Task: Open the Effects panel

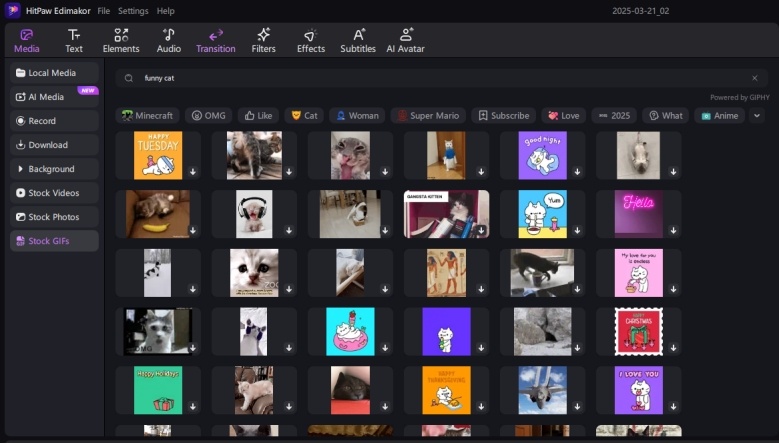Action: (x=311, y=40)
